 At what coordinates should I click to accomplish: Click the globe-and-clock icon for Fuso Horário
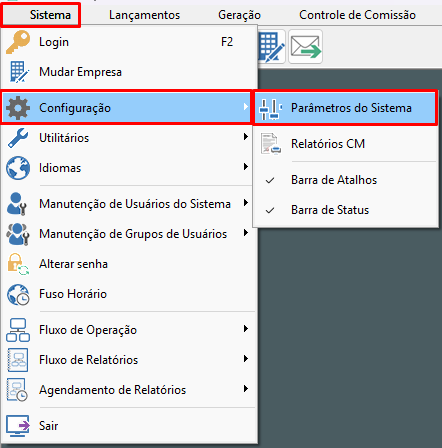[x=18, y=294]
